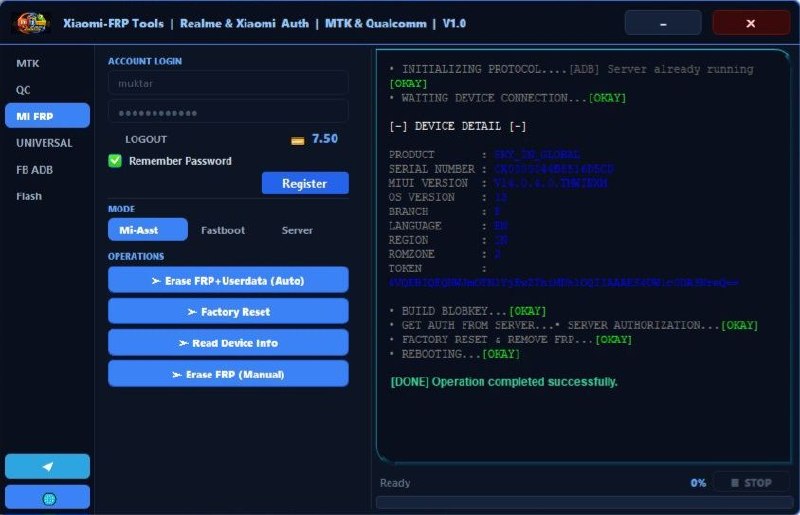
Task: Run Erase FRP+Userdata (Auto)
Action: 228,280
